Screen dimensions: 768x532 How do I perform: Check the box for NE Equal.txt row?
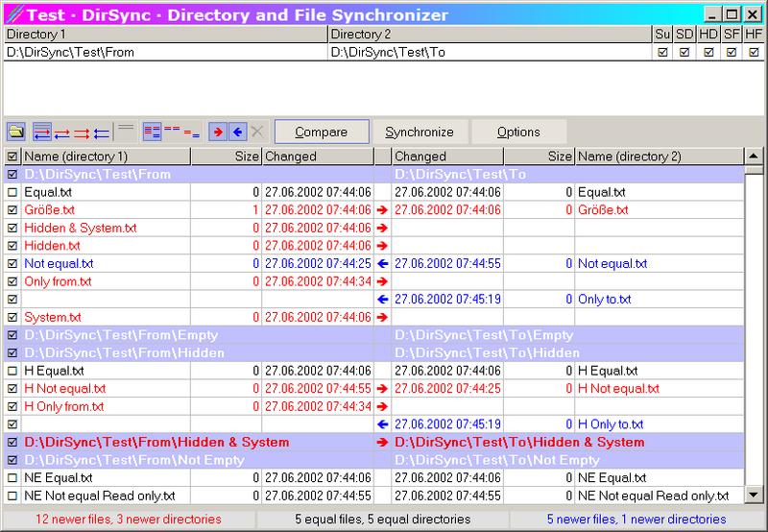pyautogui.click(x=12, y=478)
